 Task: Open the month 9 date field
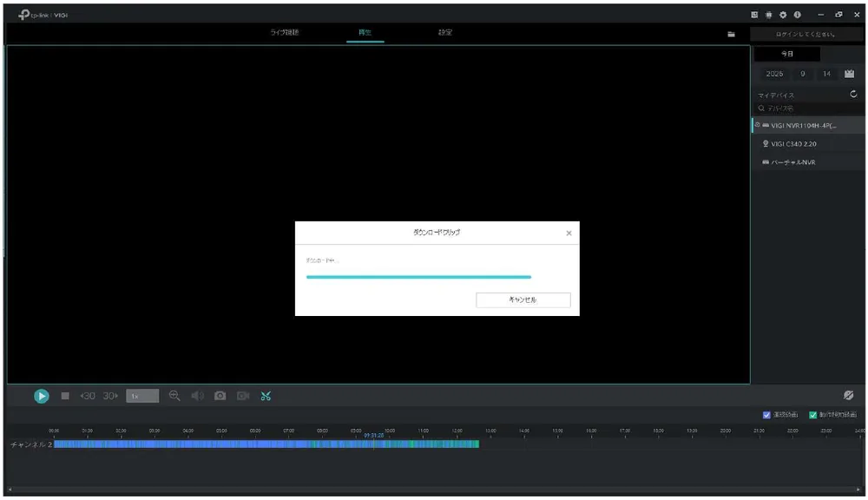click(x=803, y=74)
